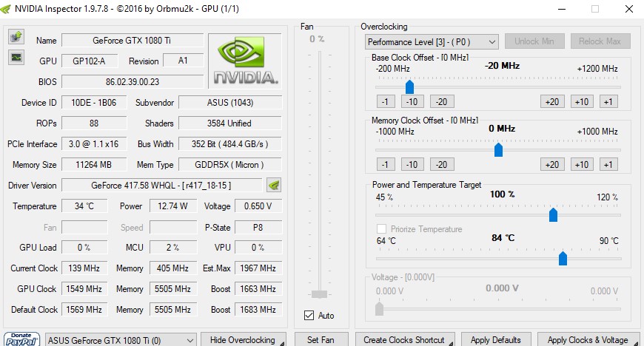Click the Fan speed vertical slider handle
644x346 pixels.
click(x=319, y=294)
